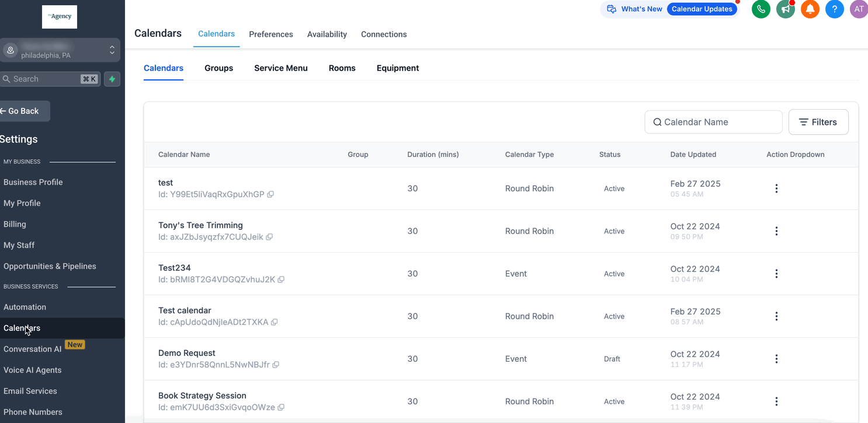
Task: Copy the Test calendar ID
Action: [274, 322]
